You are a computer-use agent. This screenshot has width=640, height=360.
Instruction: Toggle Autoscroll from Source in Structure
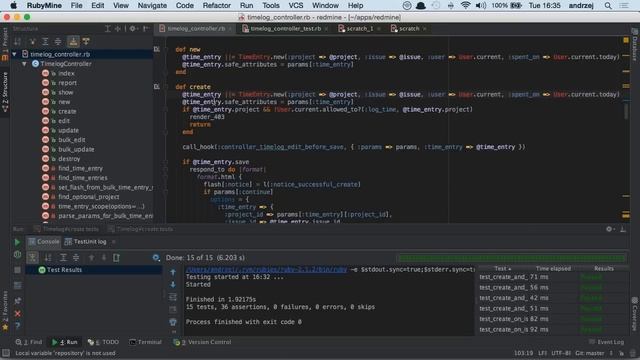[x=86, y=41]
